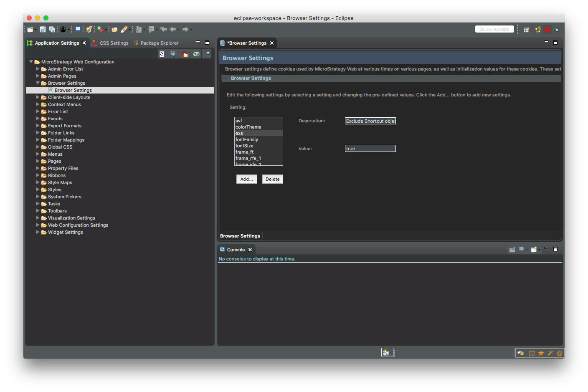
Task: Click the filter funnel icon in Application Settings toolbar
Action: pos(173,54)
